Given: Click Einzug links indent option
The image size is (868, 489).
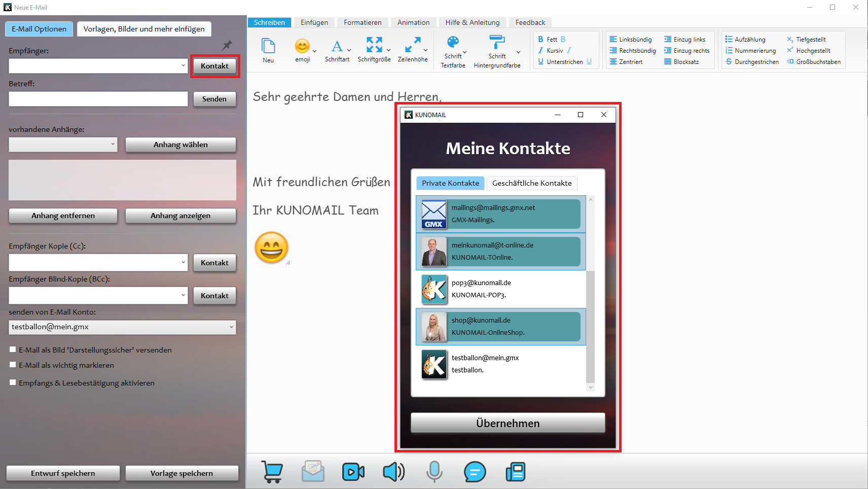Looking at the screenshot, I should (685, 39).
